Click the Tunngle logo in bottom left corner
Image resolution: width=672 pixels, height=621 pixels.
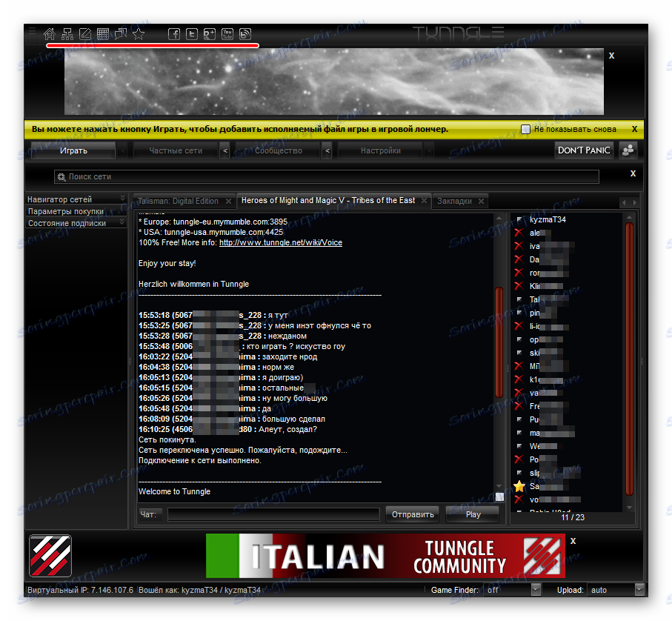pyautogui.click(x=50, y=556)
